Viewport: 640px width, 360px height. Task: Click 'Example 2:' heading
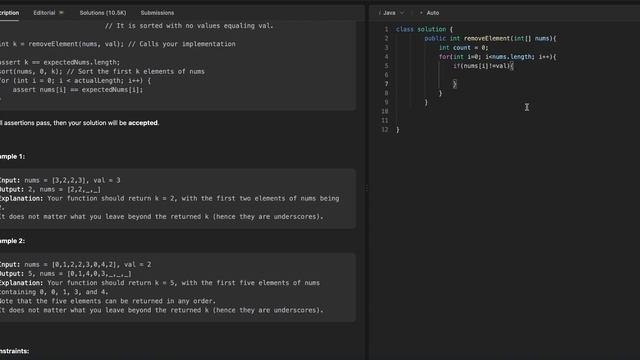[12, 241]
